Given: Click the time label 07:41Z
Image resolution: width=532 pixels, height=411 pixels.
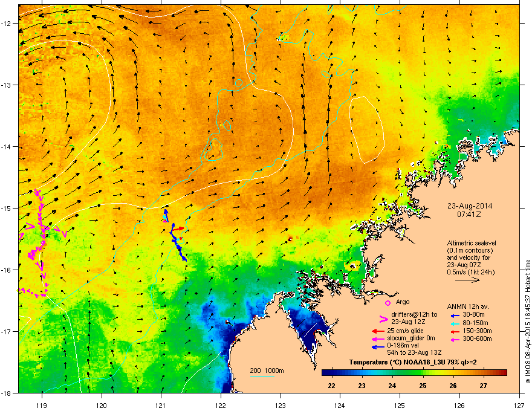Looking at the screenshot, I should click(x=469, y=215).
